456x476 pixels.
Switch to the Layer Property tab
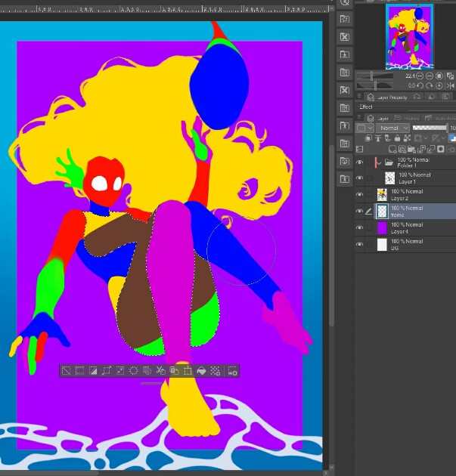[x=387, y=97]
